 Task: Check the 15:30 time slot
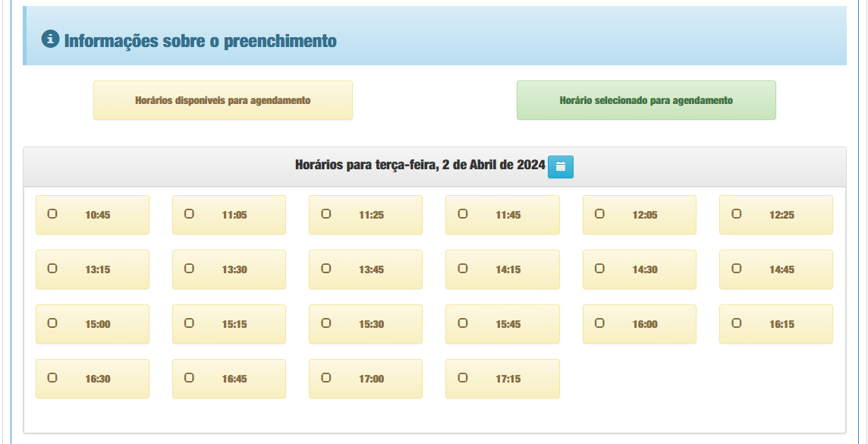(x=326, y=323)
